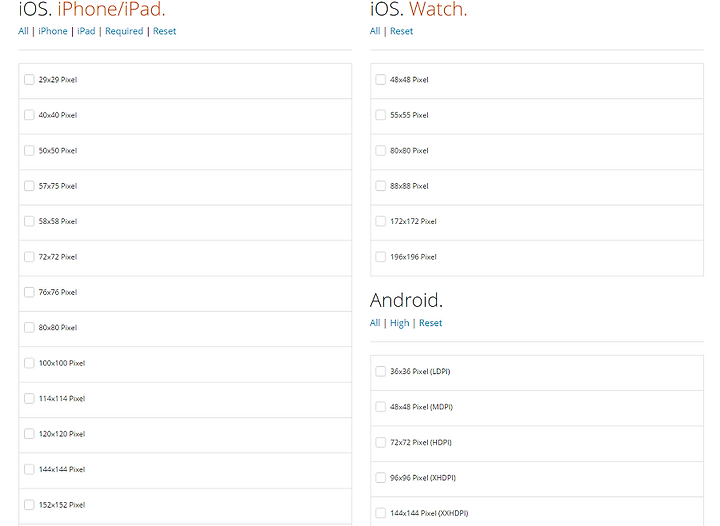Reset the iPhone/iPad selection
This screenshot has height=526, width=720.
click(x=164, y=31)
